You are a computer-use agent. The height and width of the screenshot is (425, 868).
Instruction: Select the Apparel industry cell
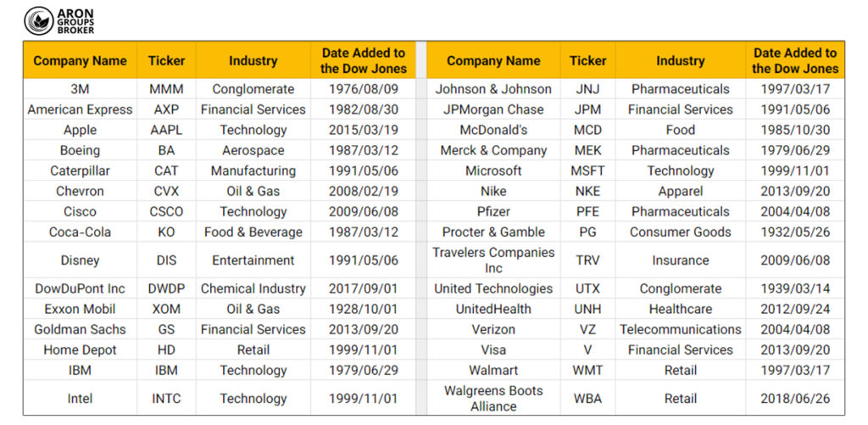(680, 191)
